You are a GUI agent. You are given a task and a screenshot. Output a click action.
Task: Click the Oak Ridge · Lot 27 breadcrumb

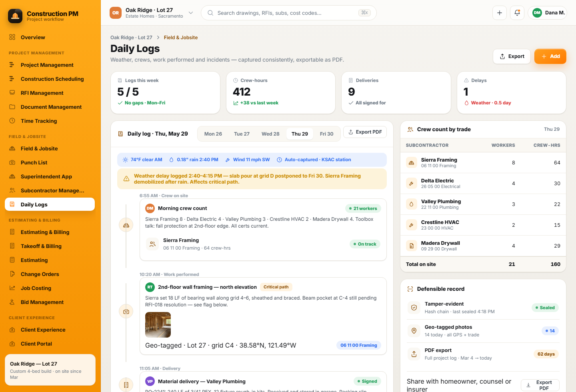[131, 38]
